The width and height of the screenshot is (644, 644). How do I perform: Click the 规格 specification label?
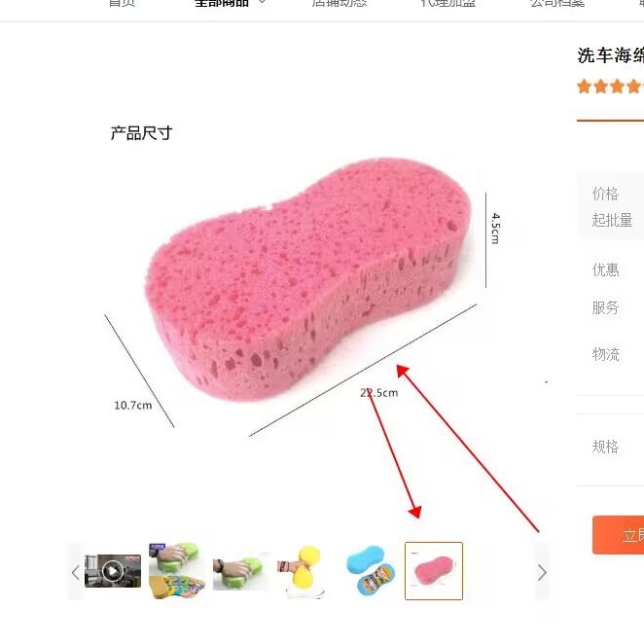605,447
